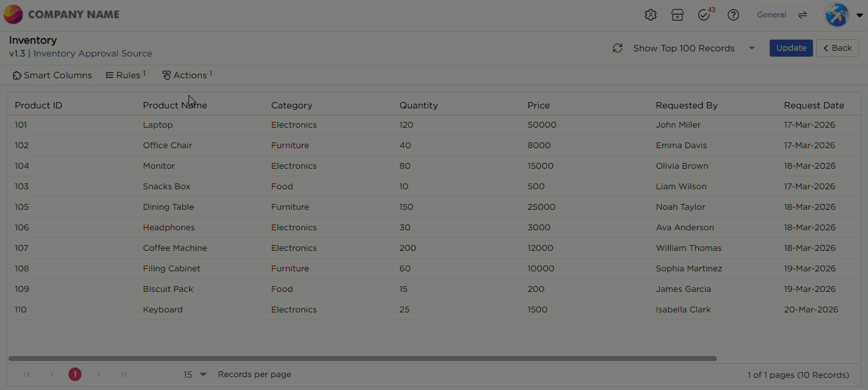Click the help question mark icon

(733, 15)
